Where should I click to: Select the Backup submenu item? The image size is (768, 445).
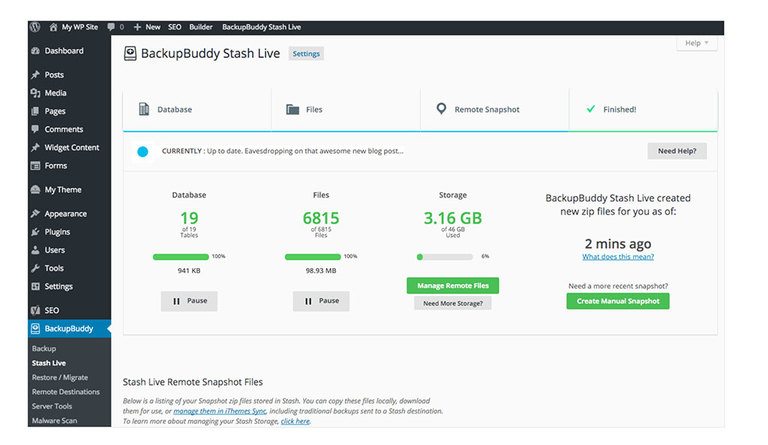pos(44,349)
